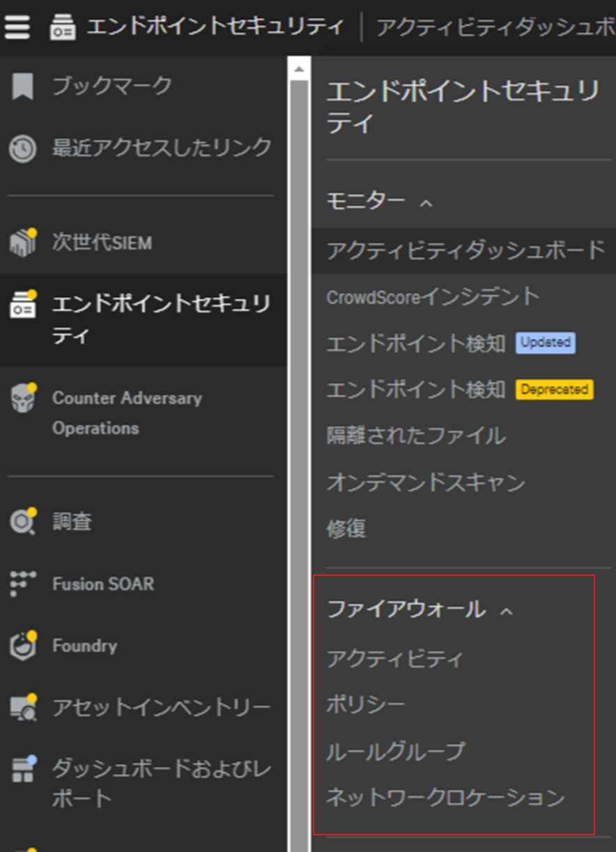The width and height of the screenshot is (616, 852).
Task: Open Foundry menu item
Action: (84, 646)
